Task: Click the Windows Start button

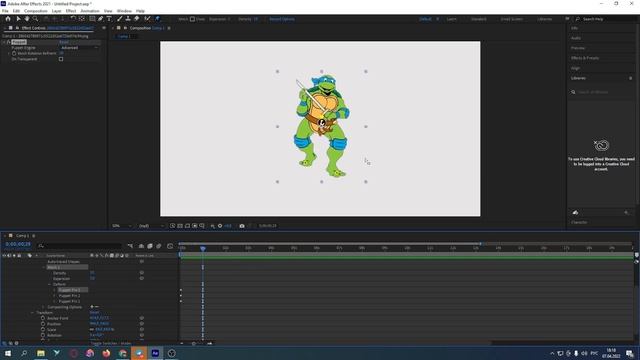Action: coord(8,353)
